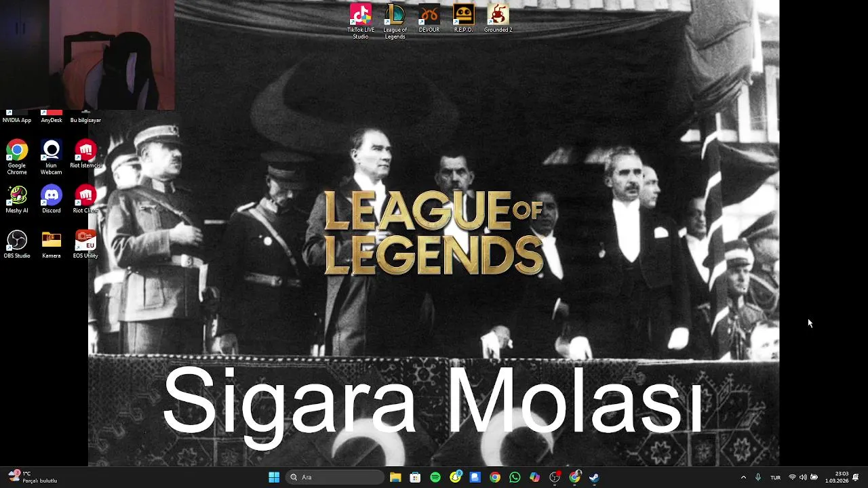Image resolution: width=868 pixels, height=488 pixels.
Task: Expand the hidden system tray icons
Action: 743,477
